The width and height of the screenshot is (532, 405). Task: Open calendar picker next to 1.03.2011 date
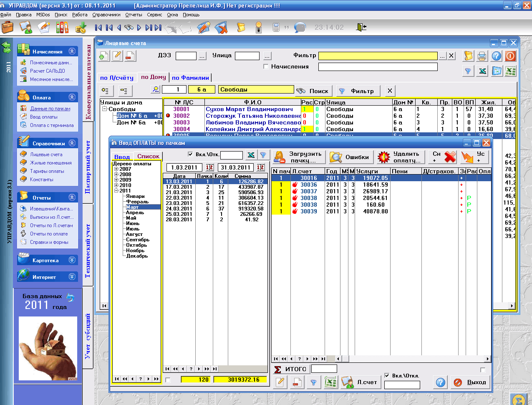click(x=209, y=167)
